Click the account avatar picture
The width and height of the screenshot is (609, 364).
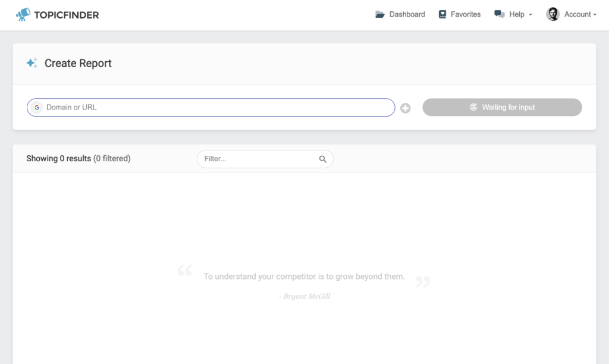click(553, 14)
